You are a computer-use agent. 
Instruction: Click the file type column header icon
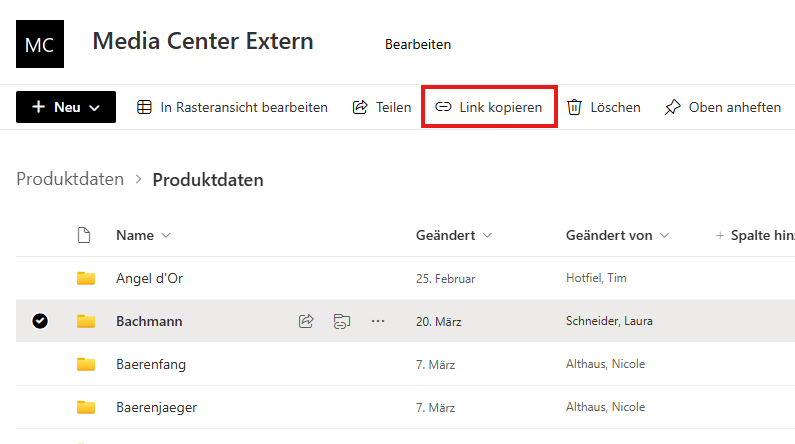click(x=85, y=235)
